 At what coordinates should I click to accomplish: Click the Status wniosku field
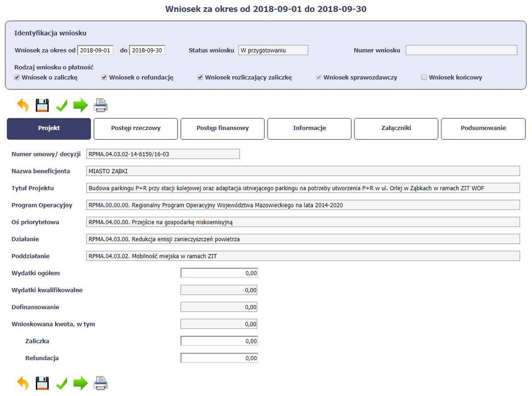pyautogui.click(x=273, y=50)
